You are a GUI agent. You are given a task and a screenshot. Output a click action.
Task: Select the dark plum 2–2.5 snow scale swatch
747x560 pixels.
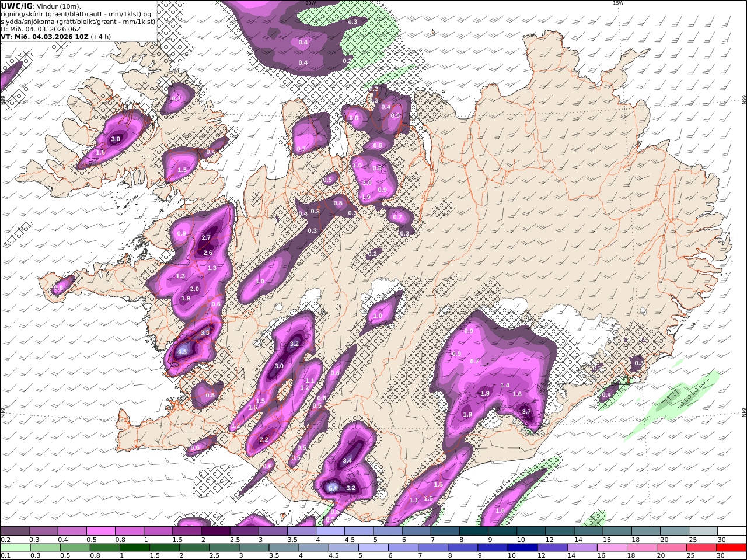click(x=215, y=531)
